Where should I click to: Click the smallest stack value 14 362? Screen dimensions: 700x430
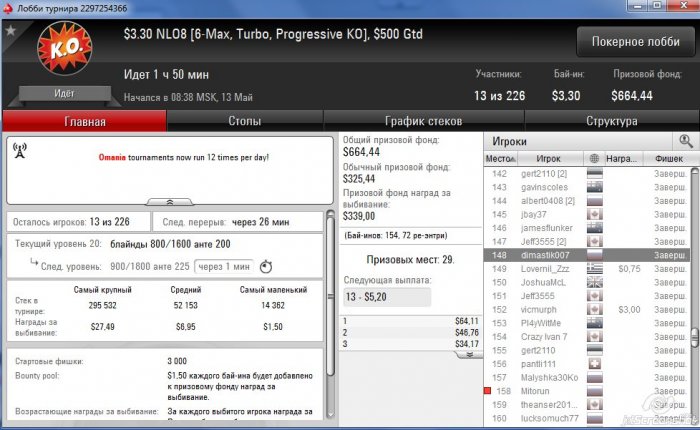[x=273, y=305]
